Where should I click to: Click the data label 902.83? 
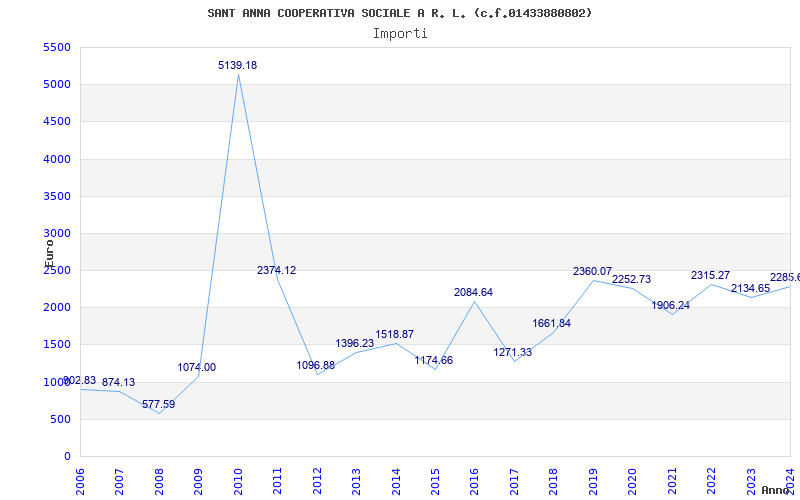[79, 380]
